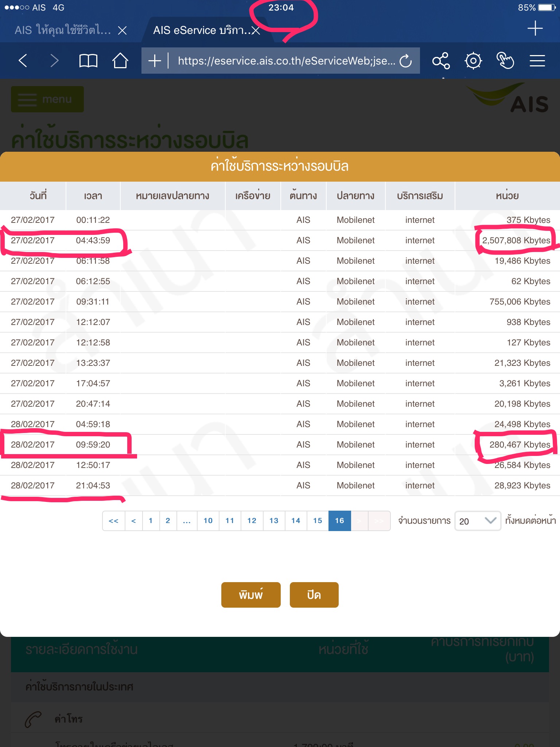The image size is (560, 747).
Task: Click the เวลา column header
Action: click(93, 196)
